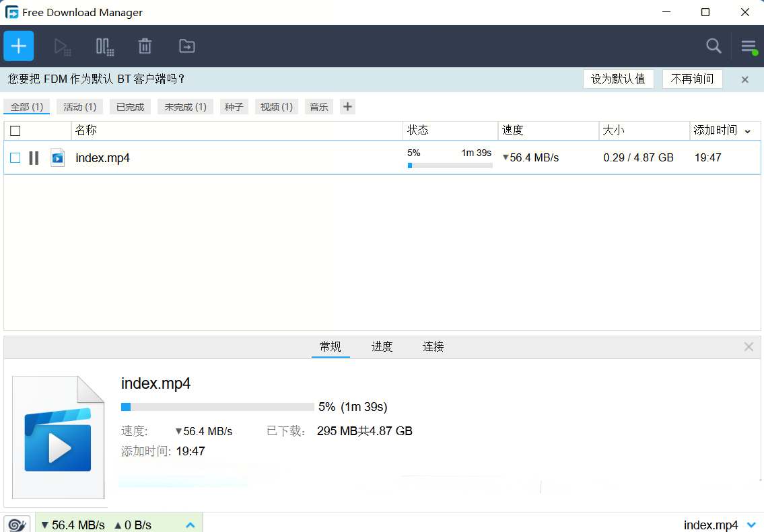The width and height of the screenshot is (764, 532).
Task: Dismiss the default BT client prompt
Action: coord(745,79)
